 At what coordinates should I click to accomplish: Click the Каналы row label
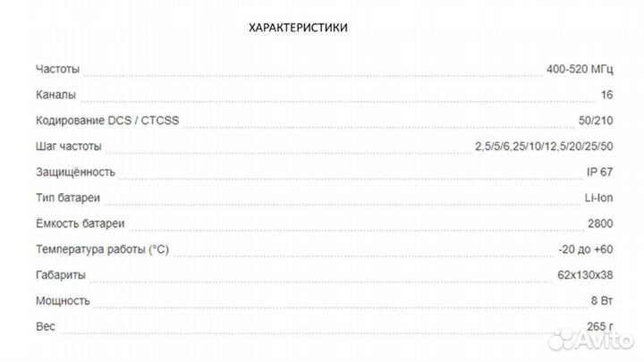point(55,95)
